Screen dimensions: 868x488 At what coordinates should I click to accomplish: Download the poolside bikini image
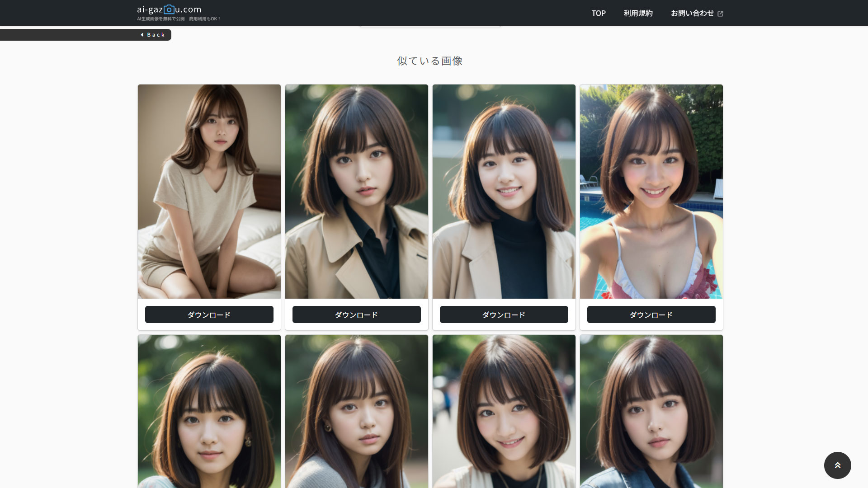click(x=651, y=314)
